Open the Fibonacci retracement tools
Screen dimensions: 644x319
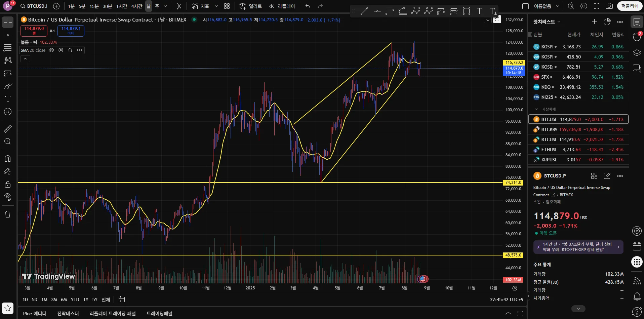pos(8,48)
